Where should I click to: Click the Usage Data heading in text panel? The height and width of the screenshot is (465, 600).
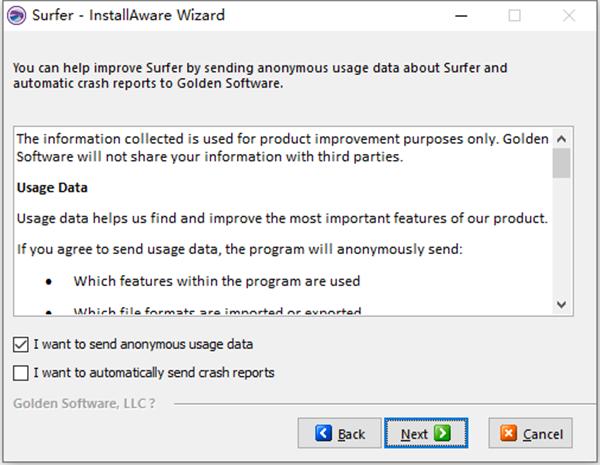(52, 188)
